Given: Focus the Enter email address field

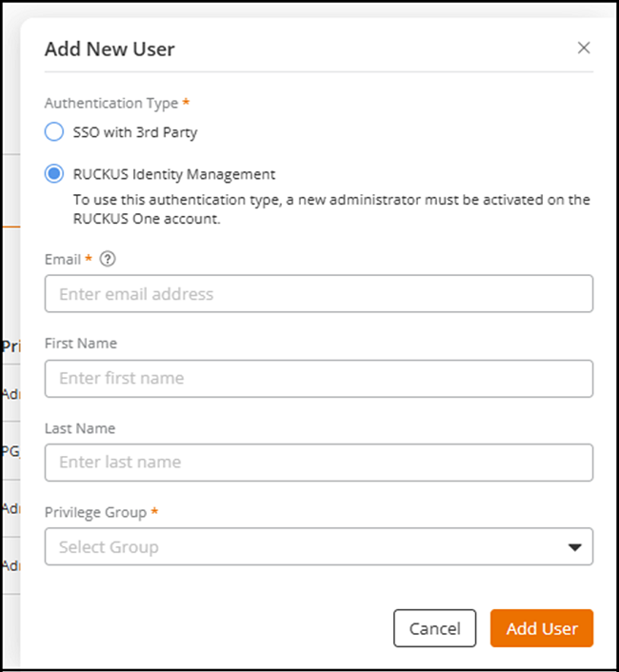Looking at the screenshot, I should 318,294.
